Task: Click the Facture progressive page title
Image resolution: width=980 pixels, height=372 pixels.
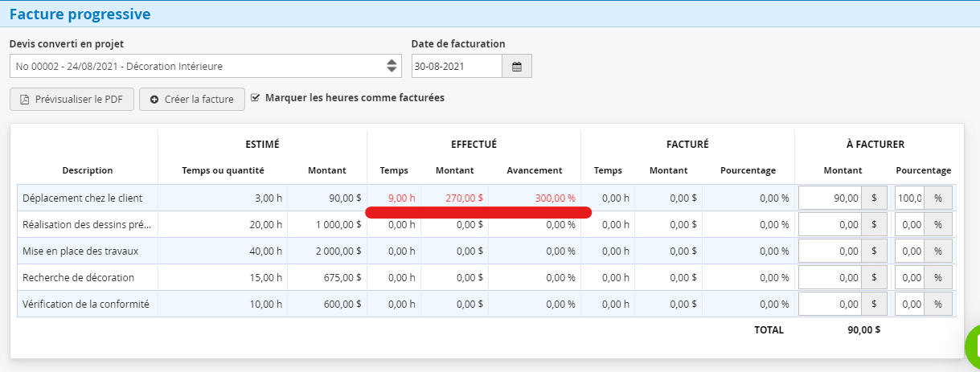Action: coord(80,14)
